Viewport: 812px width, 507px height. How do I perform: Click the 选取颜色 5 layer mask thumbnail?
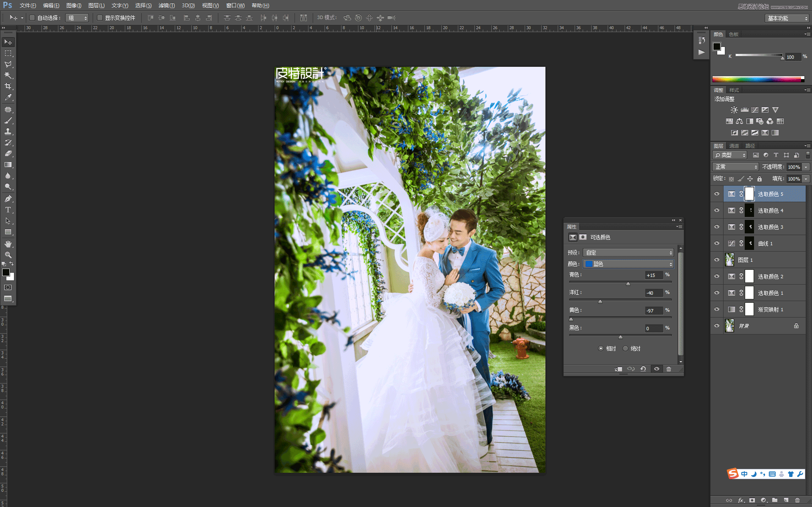click(x=749, y=194)
